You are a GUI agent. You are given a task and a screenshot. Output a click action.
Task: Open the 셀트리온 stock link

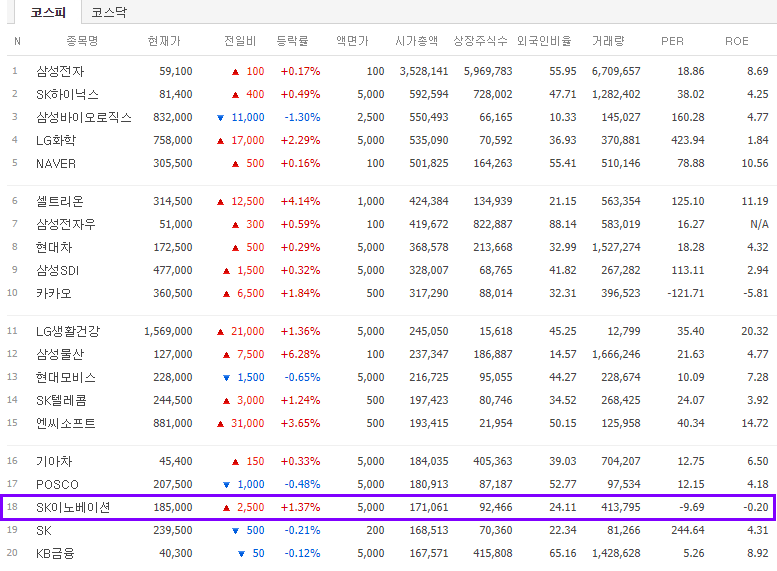[59, 201]
